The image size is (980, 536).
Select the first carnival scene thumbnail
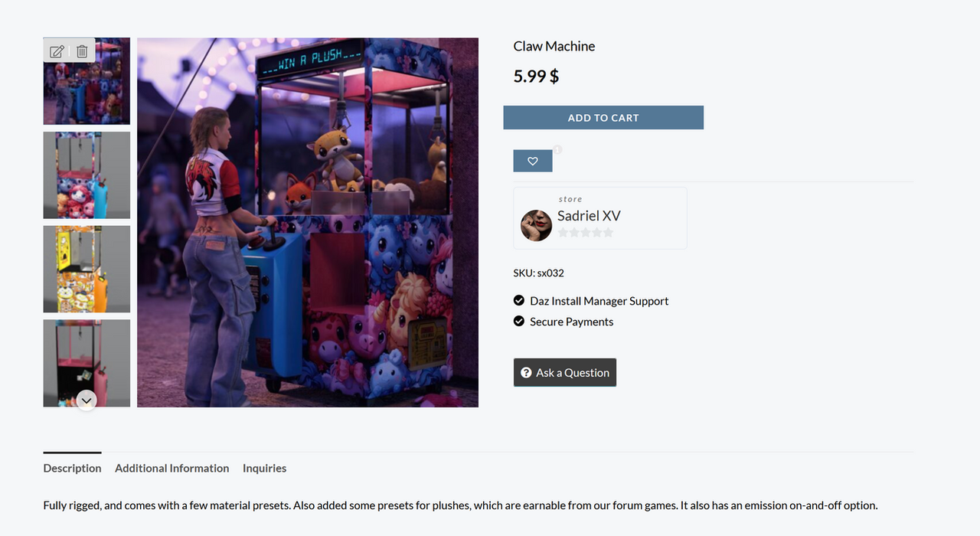tap(87, 81)
